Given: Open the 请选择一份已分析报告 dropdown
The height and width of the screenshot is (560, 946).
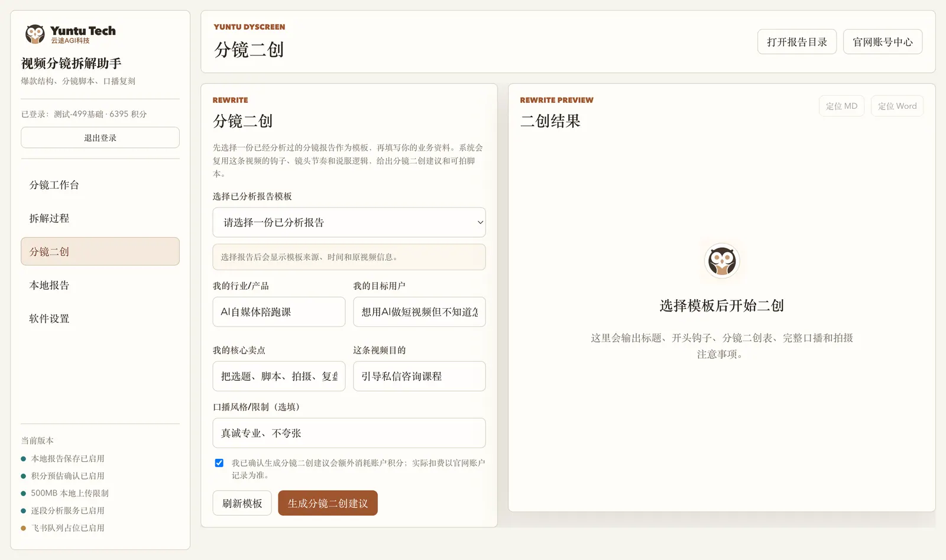Looking at the screenshot, I should click(x=349, y=222).
